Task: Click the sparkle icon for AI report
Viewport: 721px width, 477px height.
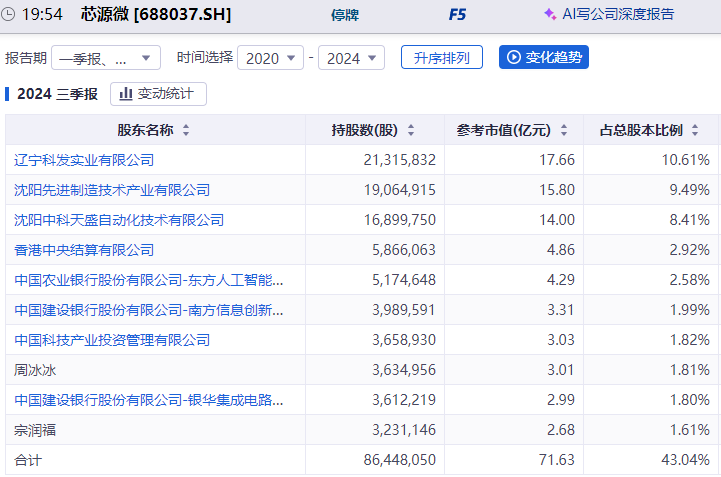Action: 549,14
